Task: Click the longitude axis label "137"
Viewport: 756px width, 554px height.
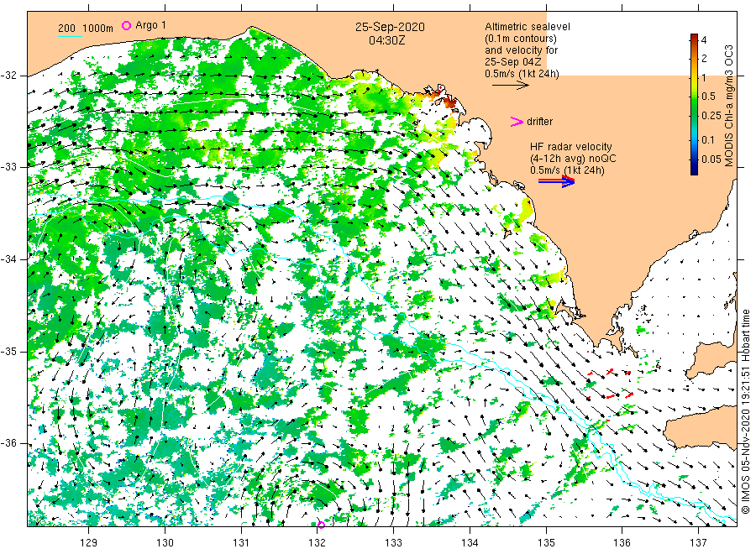Action: (x=698, y=542)
